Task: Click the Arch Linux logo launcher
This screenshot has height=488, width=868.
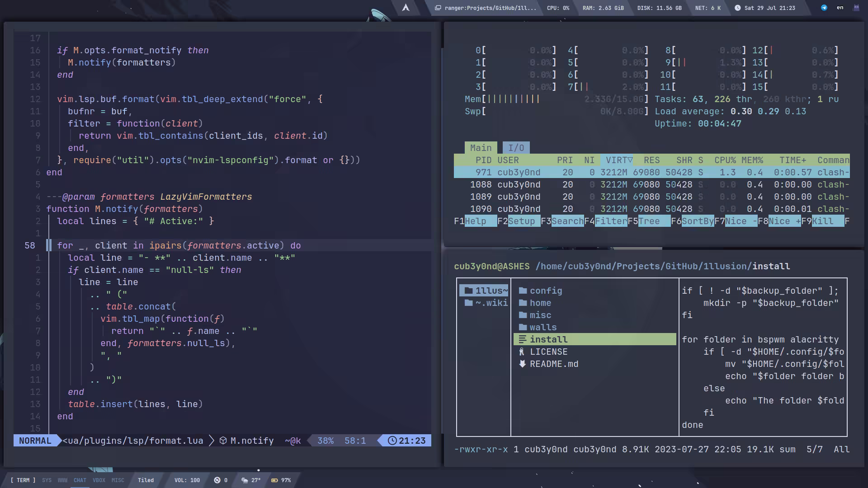Action: pyautogui.click(x=406, y=8)
